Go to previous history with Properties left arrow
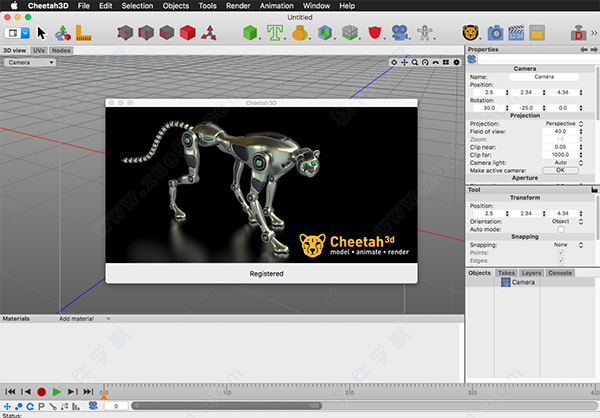 tap(584, 50)
